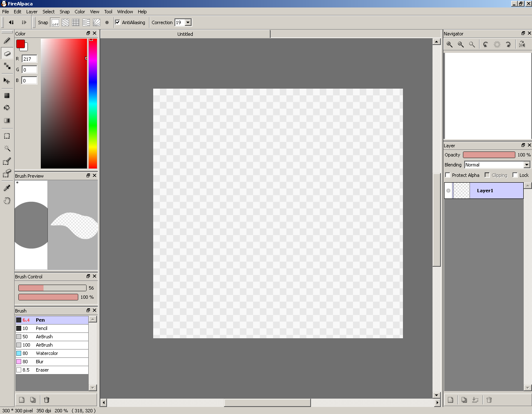Screen dimensions: 532x414
Task: Choose the Eyedropper tool
Action: [7, 188]
